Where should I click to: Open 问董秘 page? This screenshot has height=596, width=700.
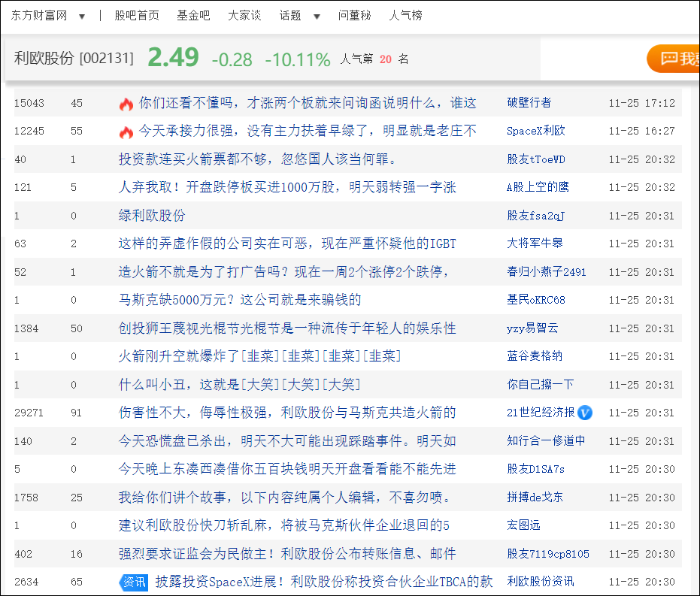coord(354,16)
